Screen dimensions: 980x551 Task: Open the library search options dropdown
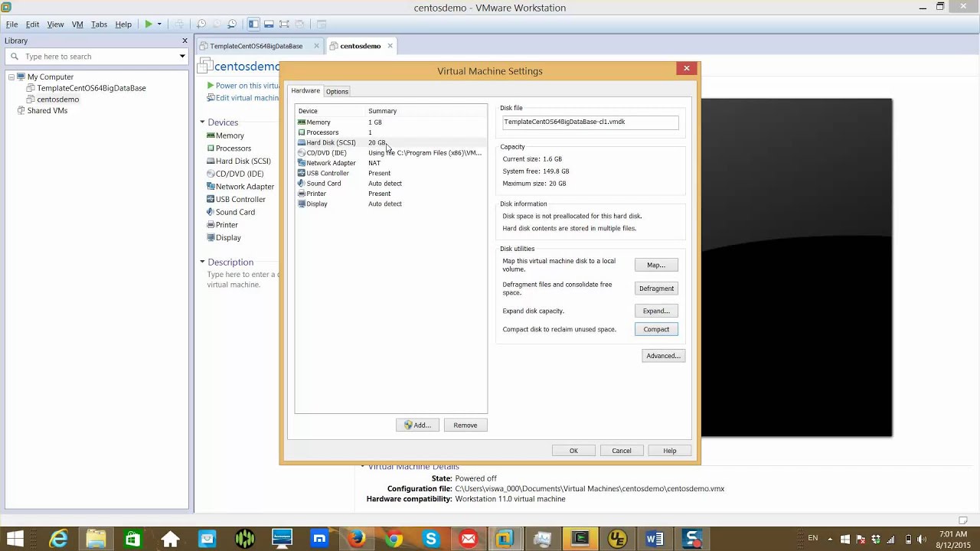point(182,57)
